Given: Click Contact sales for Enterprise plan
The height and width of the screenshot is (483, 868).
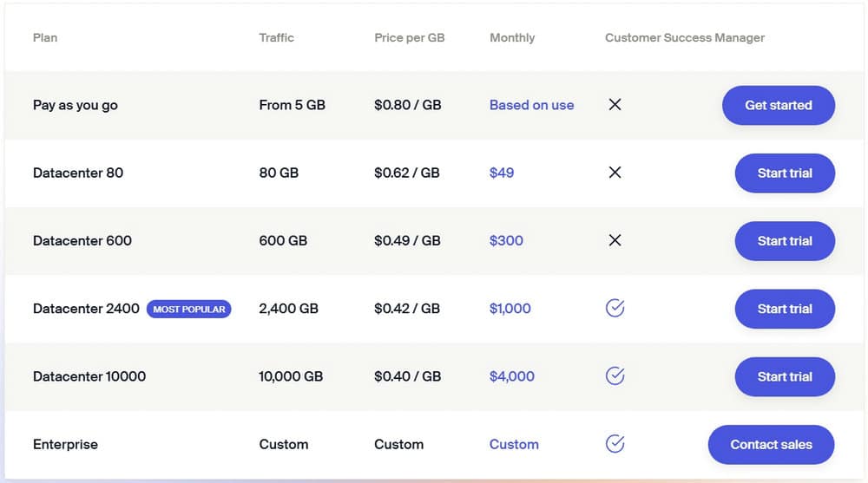Looking at the screenshot, I should [x=771, y=445].
